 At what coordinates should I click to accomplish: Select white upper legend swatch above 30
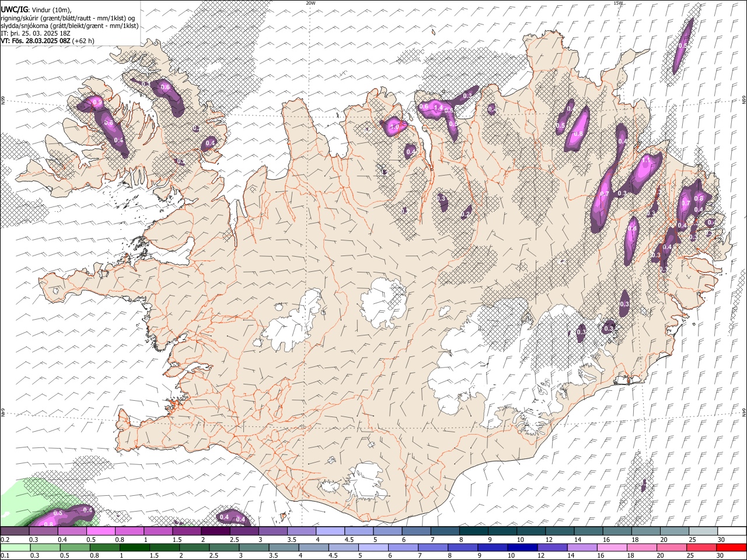click(x=732, y=531)
